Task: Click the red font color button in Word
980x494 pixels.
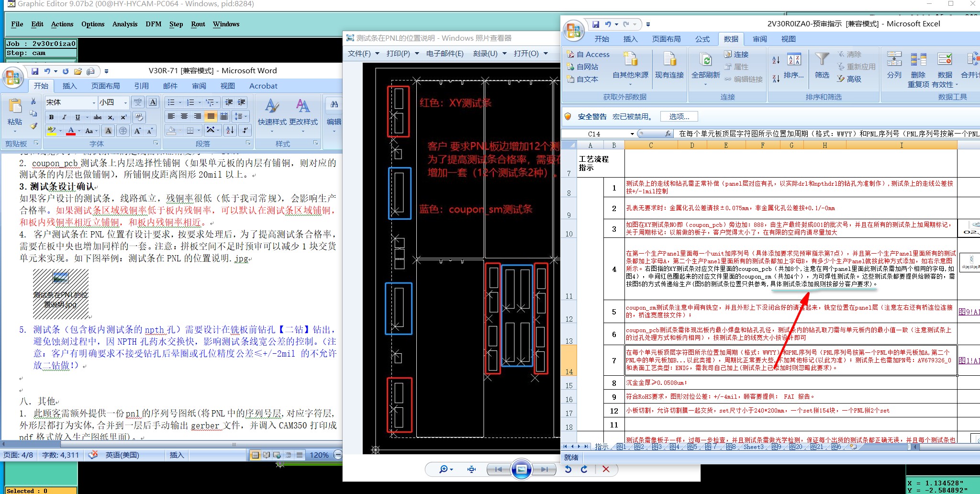Action: [71, 131]
